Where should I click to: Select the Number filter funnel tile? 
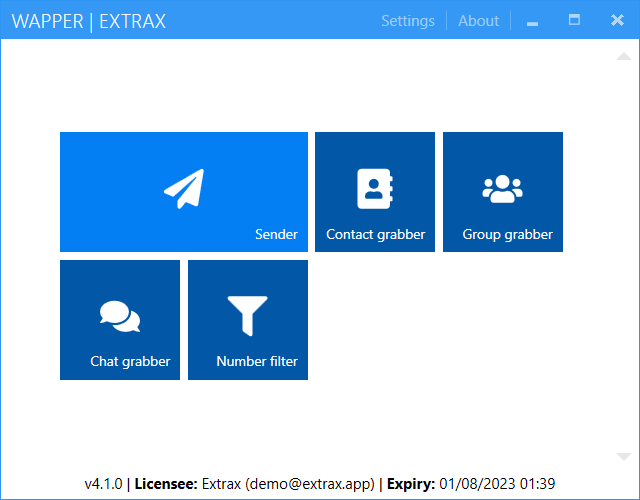[x=248, y=320]
